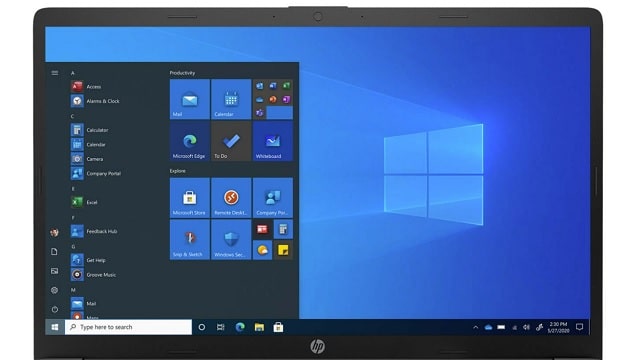Click the Power button in Start
640x360 pixels.
(54, 309)
